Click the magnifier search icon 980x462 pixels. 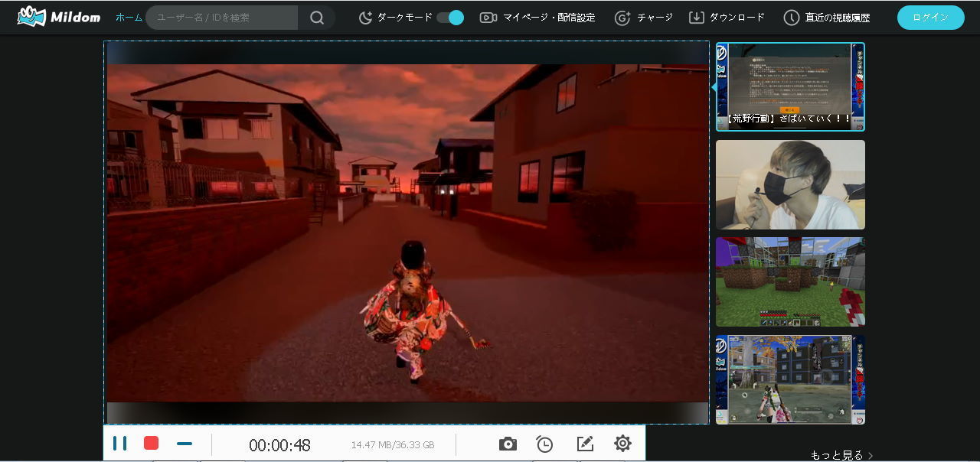(x=316, y=18)
